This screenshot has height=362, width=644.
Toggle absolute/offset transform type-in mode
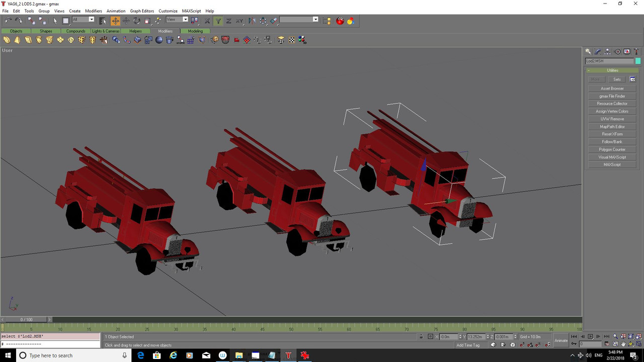pos(430,336)
